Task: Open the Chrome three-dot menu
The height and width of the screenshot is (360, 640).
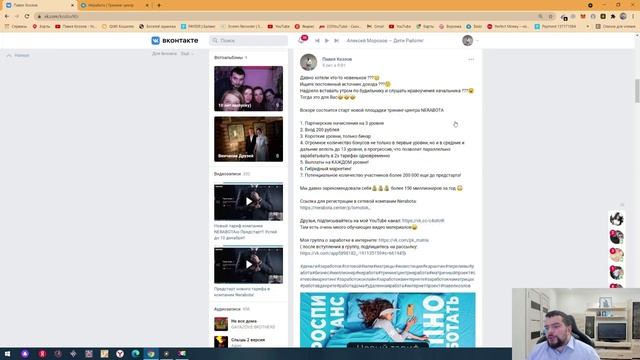Action: pos(633,16)
